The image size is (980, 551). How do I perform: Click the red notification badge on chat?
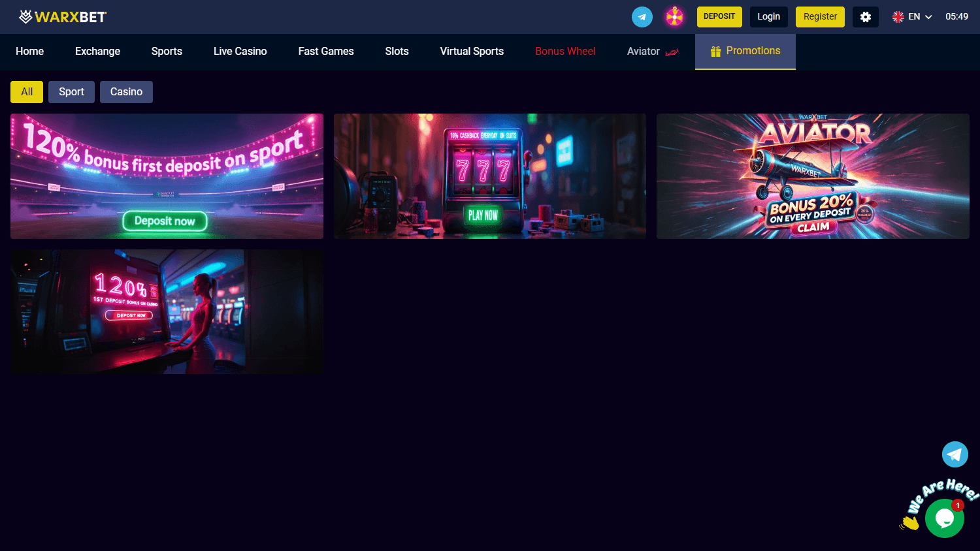point(958,505)
